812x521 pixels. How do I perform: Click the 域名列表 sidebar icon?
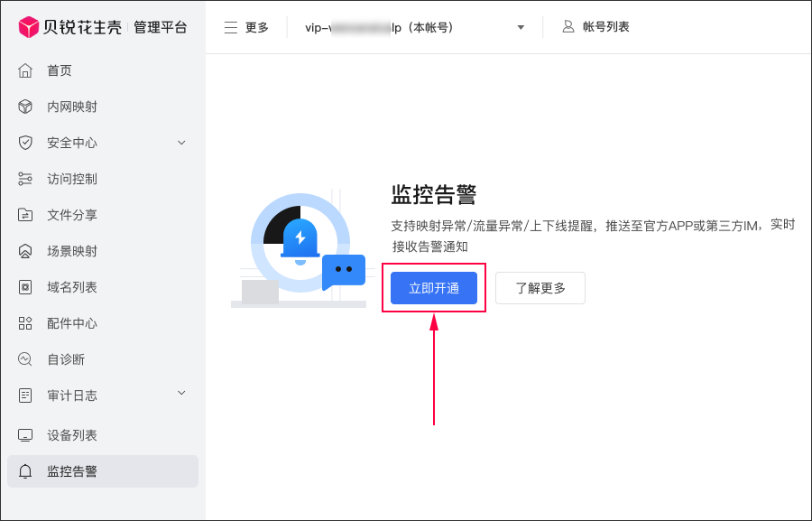pos(25,287)
